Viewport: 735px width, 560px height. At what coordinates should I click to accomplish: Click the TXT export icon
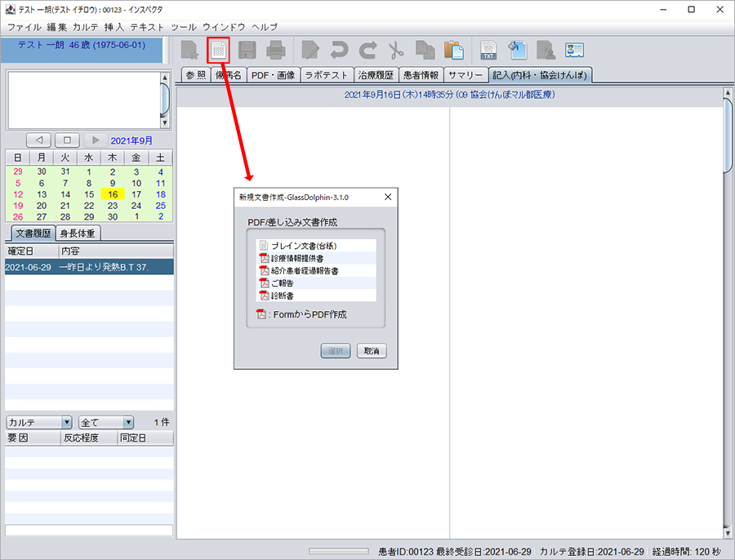488,50
